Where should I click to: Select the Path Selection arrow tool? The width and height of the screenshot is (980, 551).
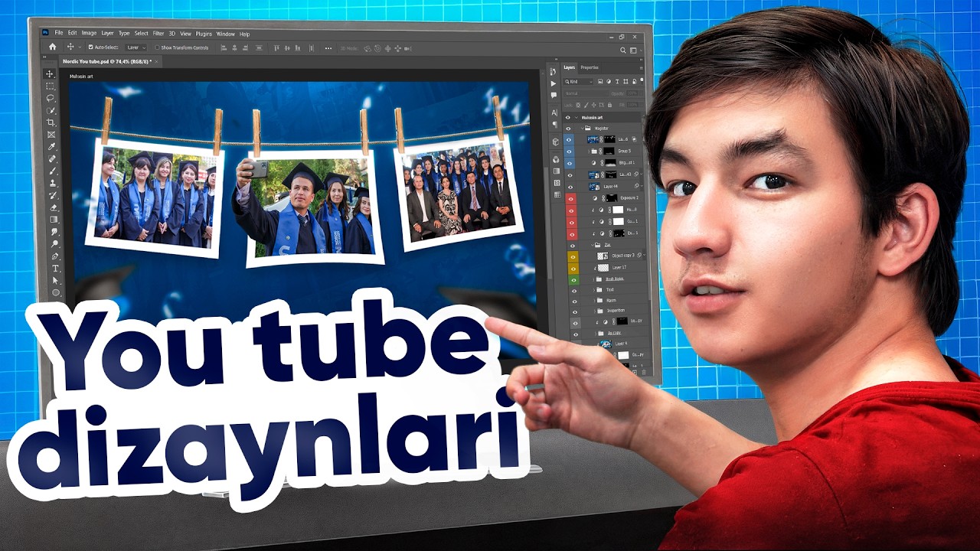(x=55, y=281)
